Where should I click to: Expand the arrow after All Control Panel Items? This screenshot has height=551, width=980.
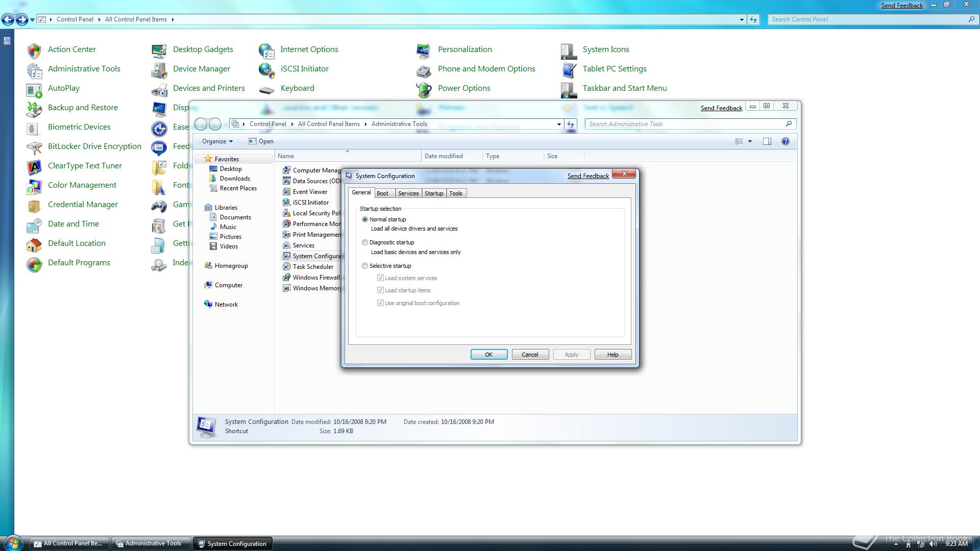[173, 19]
